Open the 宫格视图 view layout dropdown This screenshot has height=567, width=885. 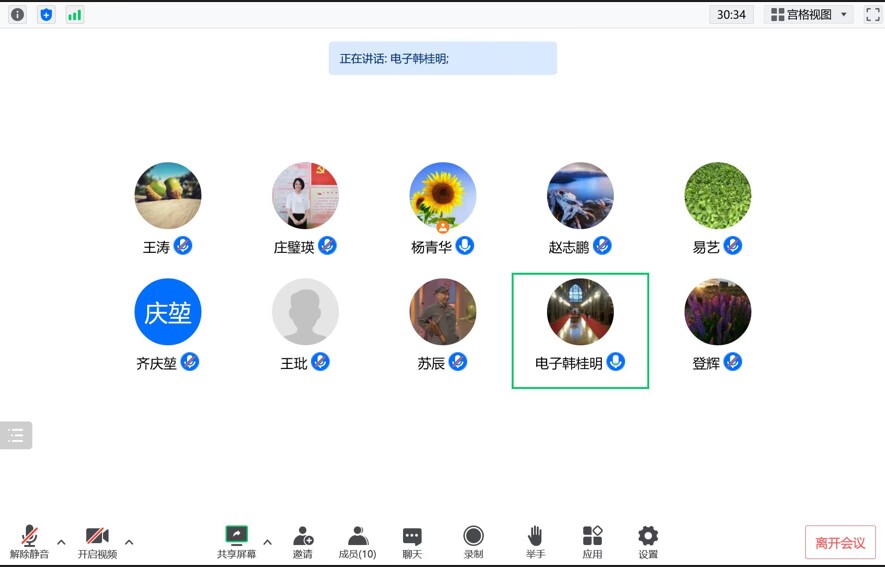(x=809, y=15)
